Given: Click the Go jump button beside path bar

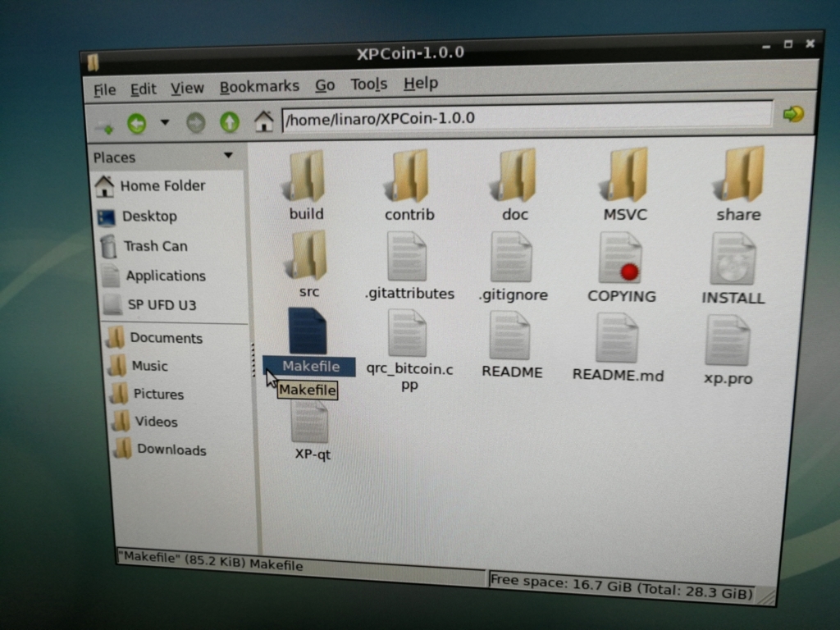Looking at the screenshot, I should click(x=793, y=113).
